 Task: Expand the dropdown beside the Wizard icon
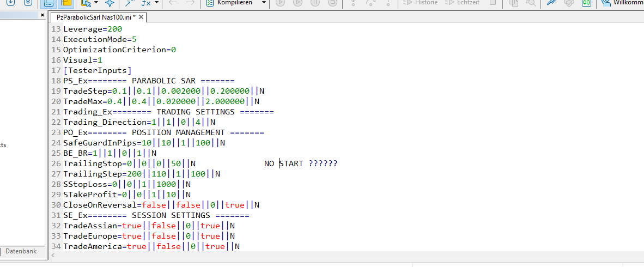coord(96,3)
